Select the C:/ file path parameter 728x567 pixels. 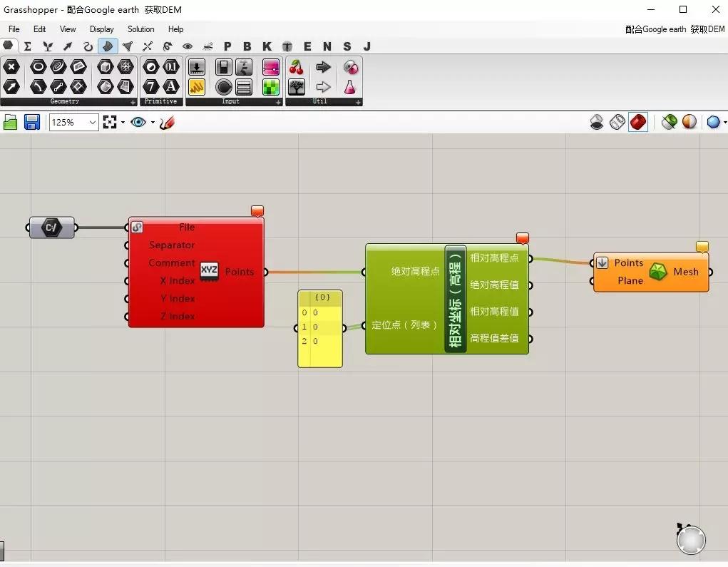[x=51, y=228]
